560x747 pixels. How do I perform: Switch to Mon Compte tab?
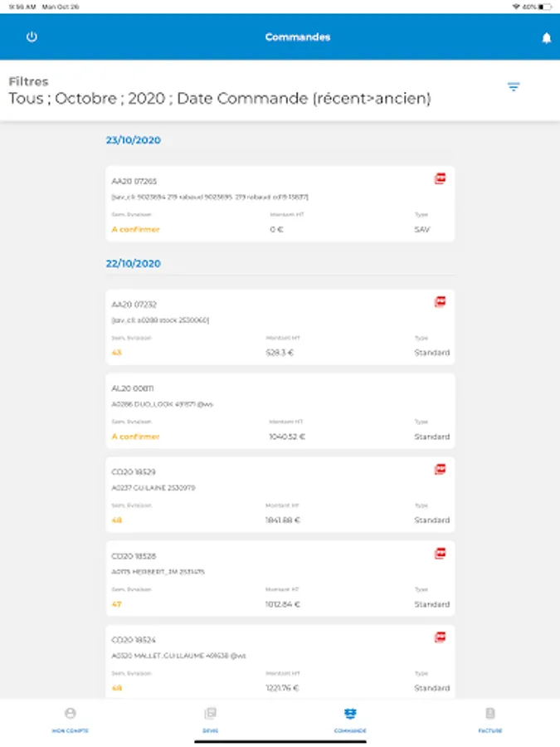point(70,719)
